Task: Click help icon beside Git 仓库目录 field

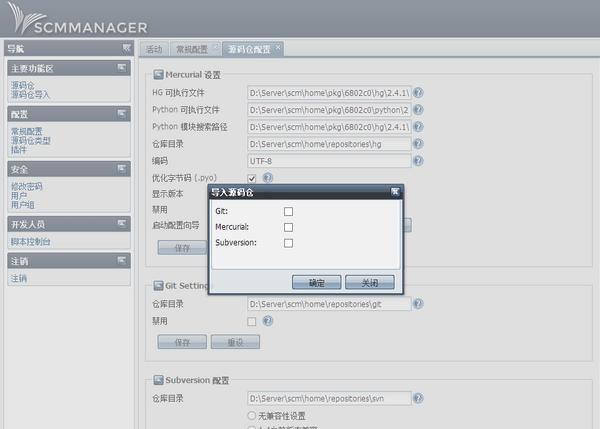Action: (x=418, y=303)
